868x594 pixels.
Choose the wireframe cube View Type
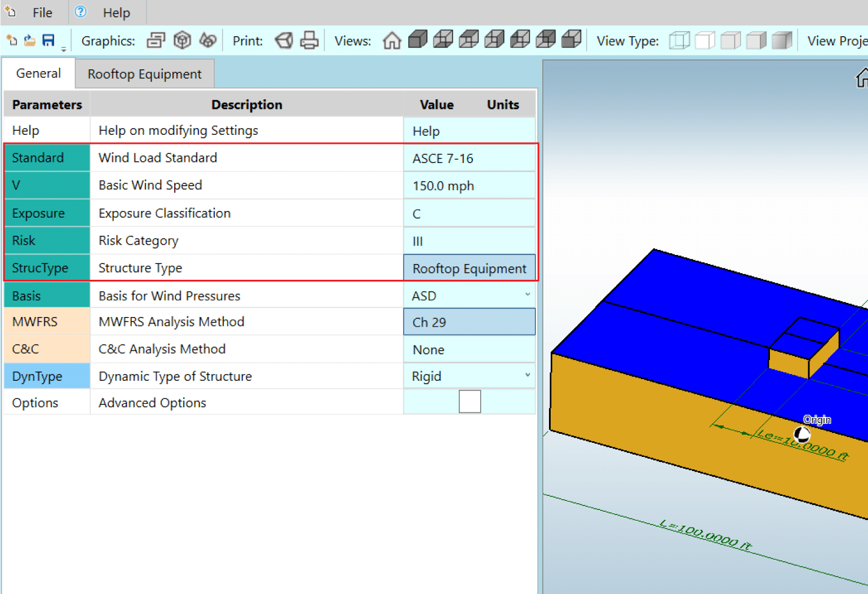[679, 41]
